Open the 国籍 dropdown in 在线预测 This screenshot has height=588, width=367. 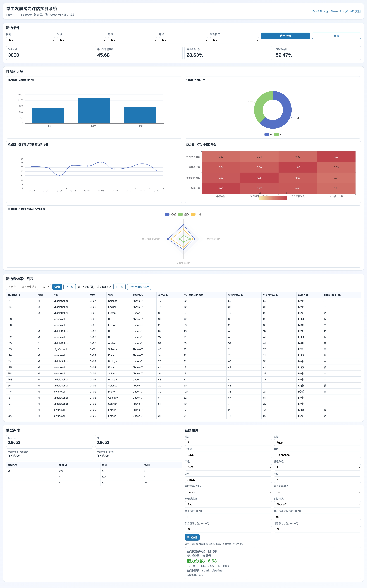[x=317, y=443]
